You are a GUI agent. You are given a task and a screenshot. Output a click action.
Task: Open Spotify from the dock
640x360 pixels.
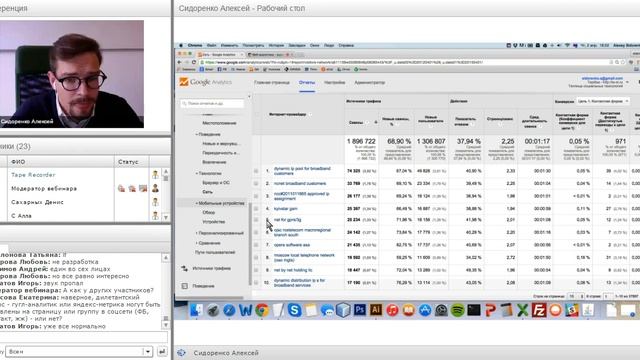[458, 310]
